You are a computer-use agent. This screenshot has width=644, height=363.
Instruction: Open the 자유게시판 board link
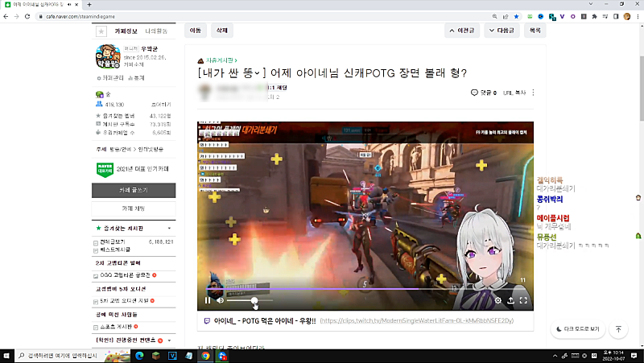(x=221, y=60)
